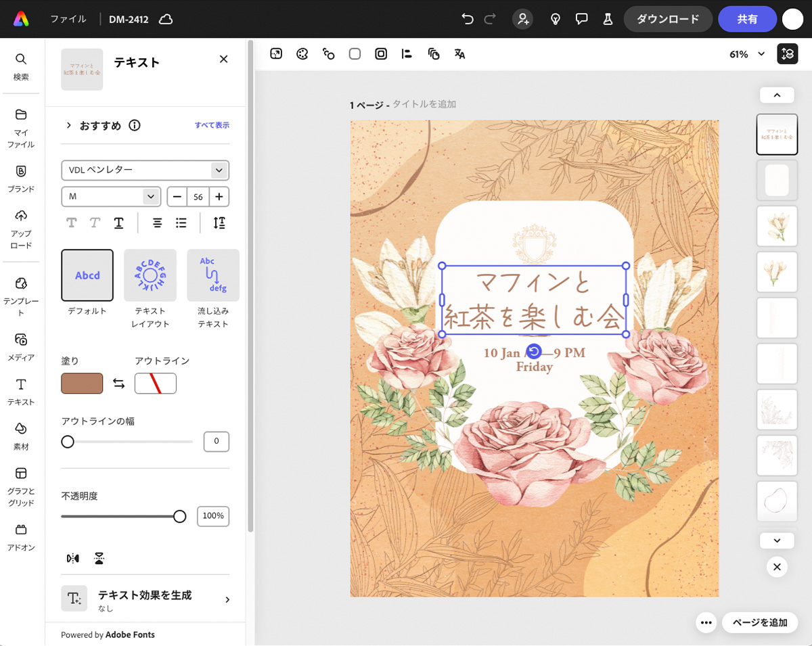Screen dimensions: 812x646
Task: Expand the おすすめ section
Action: [x=69, y=125]
